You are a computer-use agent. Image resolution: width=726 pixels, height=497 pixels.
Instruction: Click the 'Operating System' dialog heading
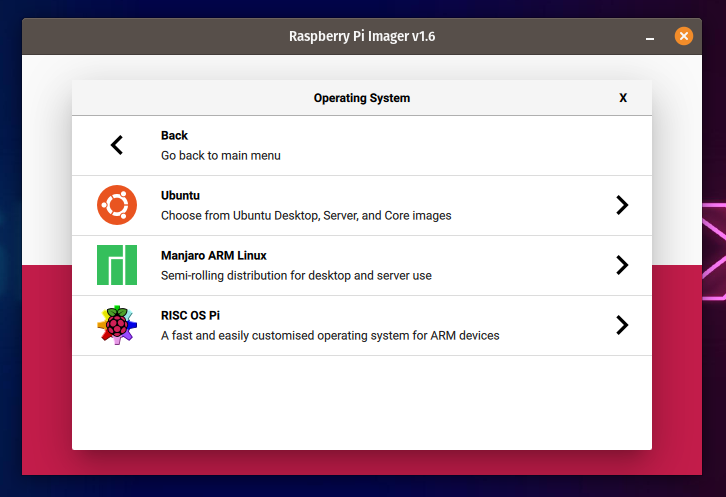coord(362,98)
